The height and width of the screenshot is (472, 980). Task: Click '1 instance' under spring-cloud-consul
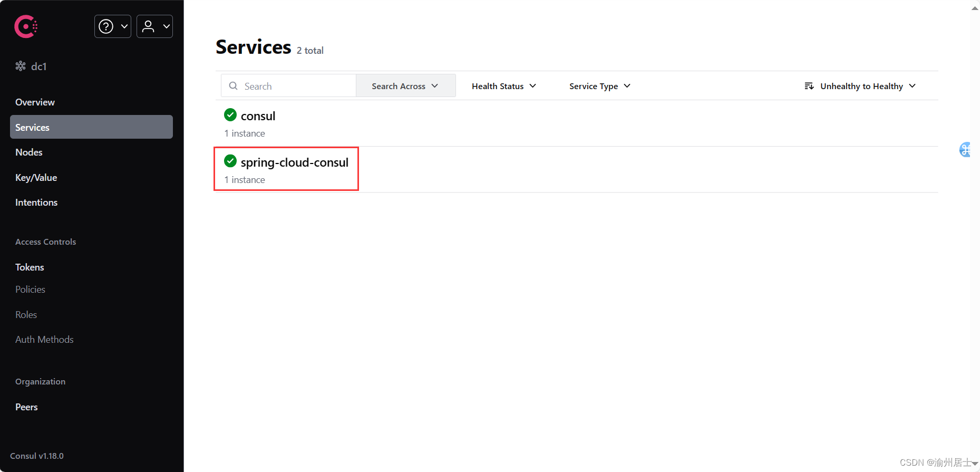click(245, 180)
